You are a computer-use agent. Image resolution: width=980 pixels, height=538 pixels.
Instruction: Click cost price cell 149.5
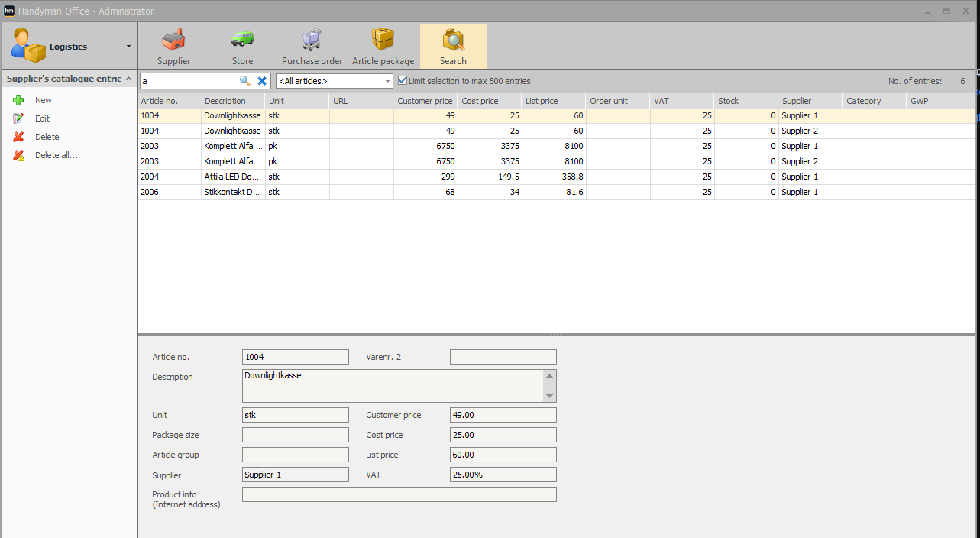tap(490, 177)
